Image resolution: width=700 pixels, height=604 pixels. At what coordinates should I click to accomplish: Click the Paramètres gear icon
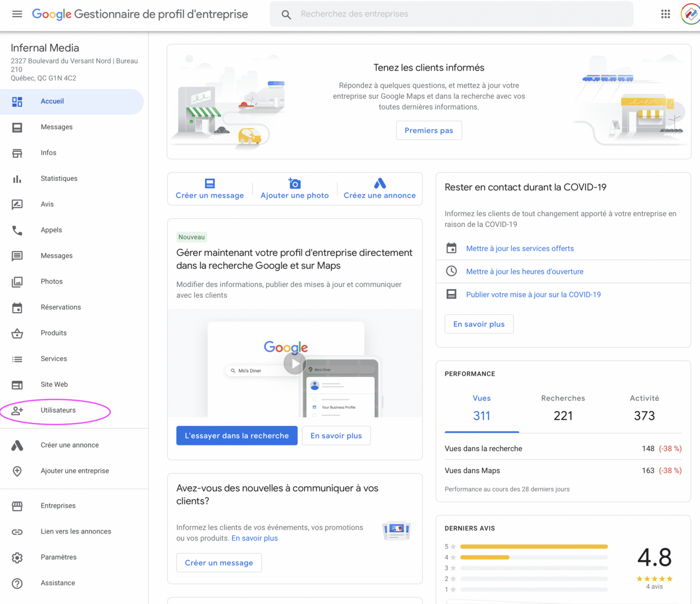[x=17, y=558]
